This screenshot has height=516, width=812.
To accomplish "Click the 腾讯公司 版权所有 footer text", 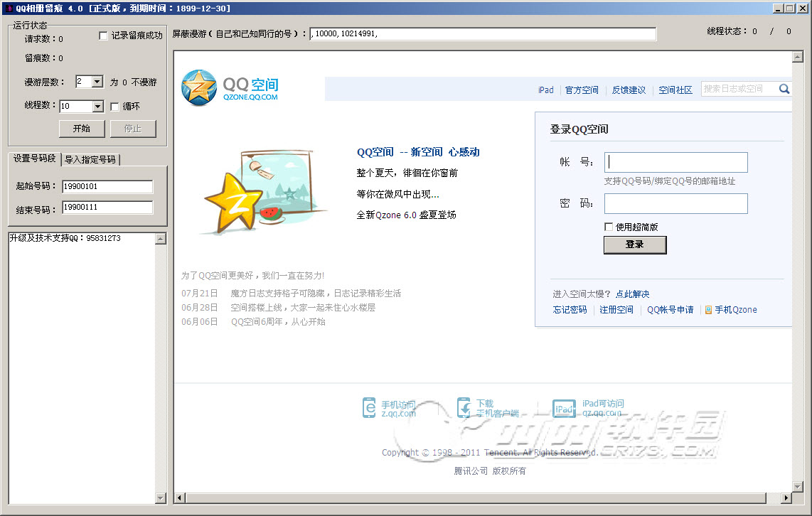I will 490,471.
